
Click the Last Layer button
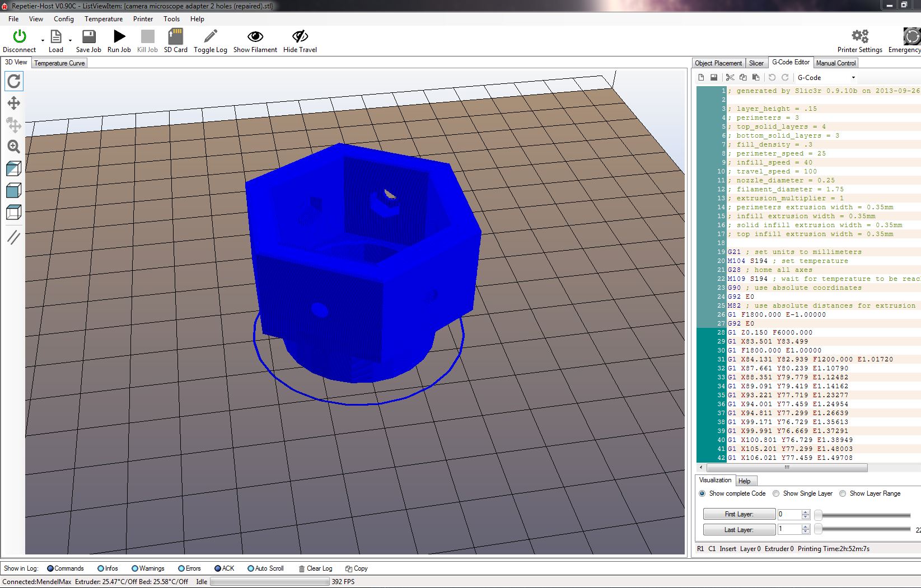pos(739,529)
